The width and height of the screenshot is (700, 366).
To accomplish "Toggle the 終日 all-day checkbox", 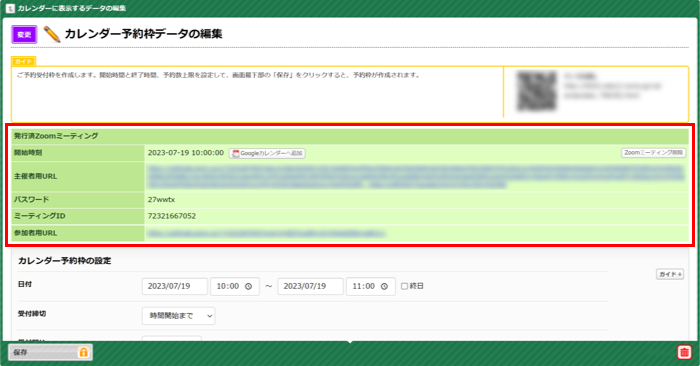I will click(404, 286).
